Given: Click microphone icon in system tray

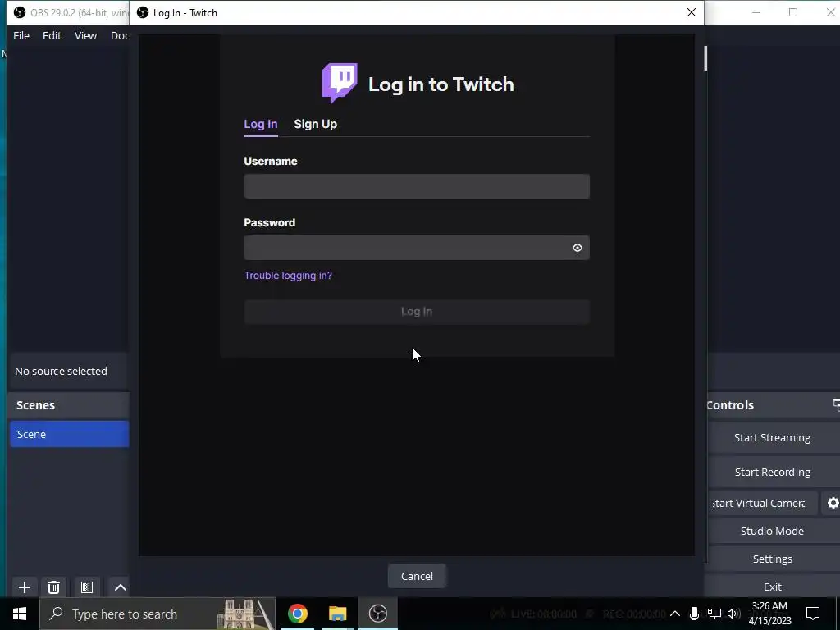Looking at the screenshot, I should click(694, 614).
